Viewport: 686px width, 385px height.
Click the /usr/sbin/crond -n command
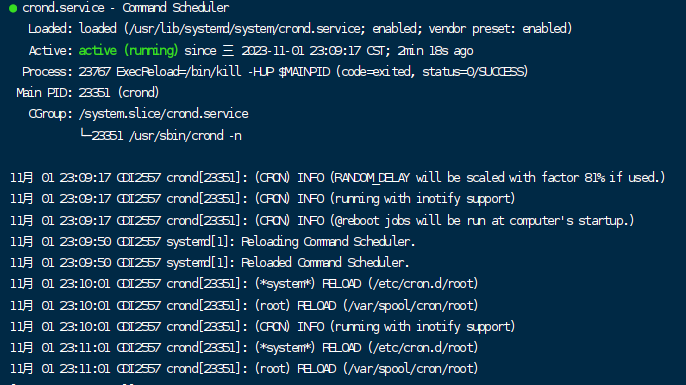pyautogui.click(x=185, y=136)
